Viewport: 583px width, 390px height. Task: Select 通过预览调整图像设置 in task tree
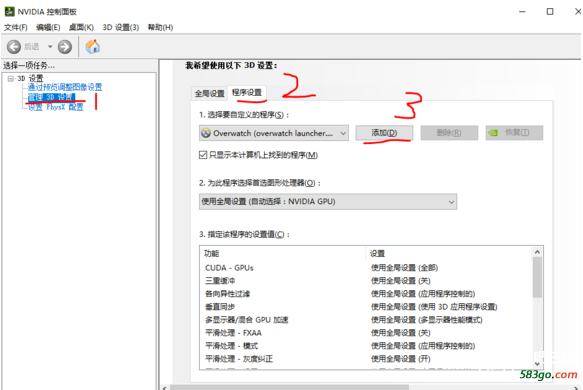(65, 87)
